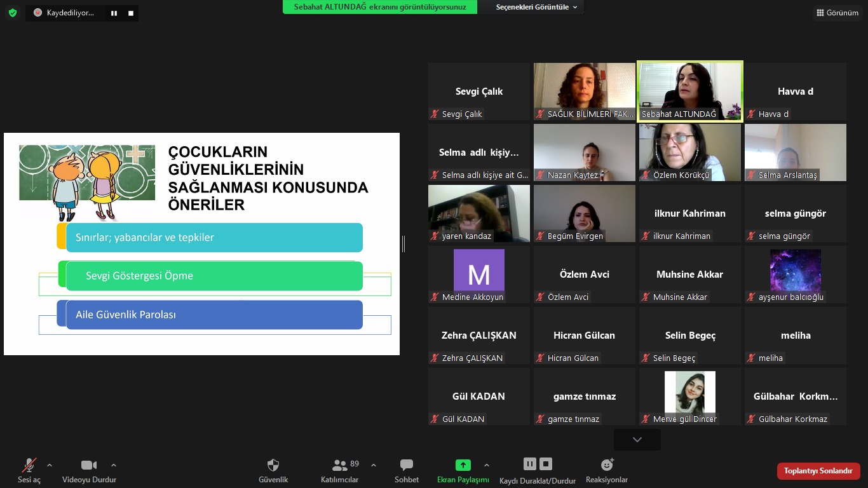Expand audio options arrow beside Sesi aç
Image resolution: width=868 pixels, height=488 pixels.
pyautogui.click(x=50, y=465)
